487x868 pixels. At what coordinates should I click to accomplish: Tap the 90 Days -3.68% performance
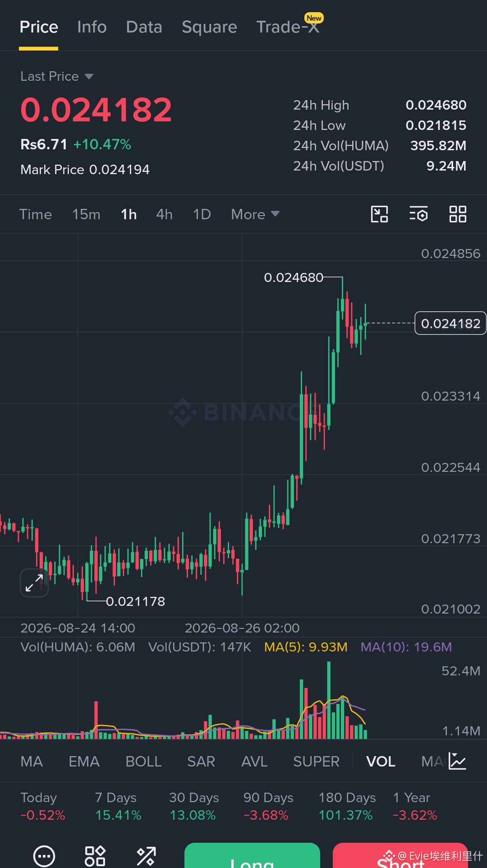268,806
